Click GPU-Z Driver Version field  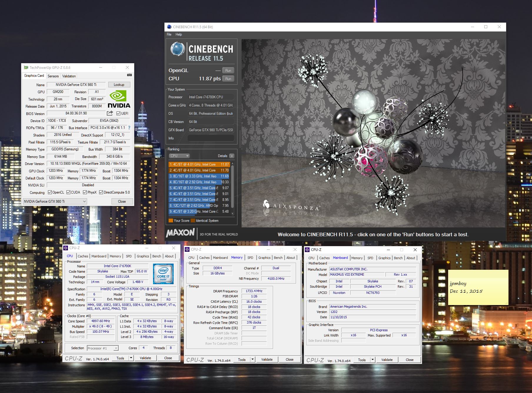pyautogui.click(x=89, y=164)
